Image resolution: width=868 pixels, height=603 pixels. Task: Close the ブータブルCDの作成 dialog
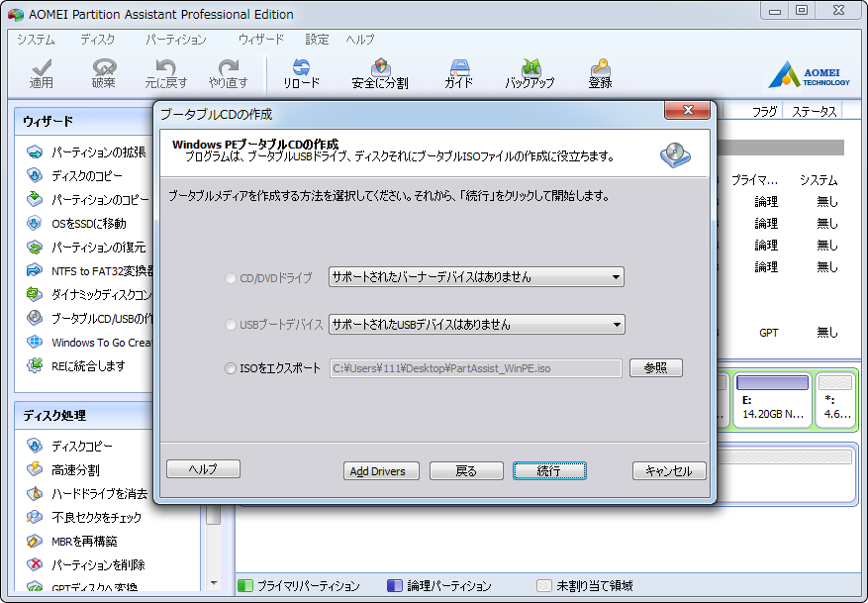tap(687, 110)
